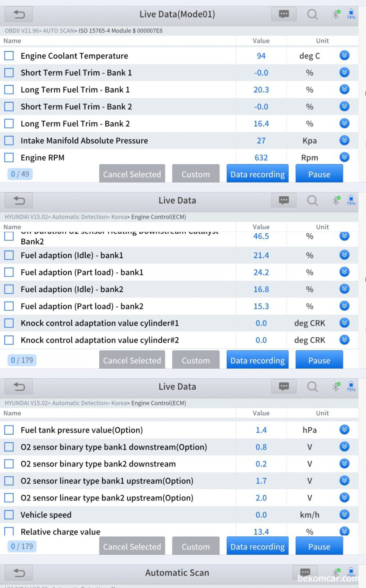The width and height of the screenshot is (366, 588).
Task: Open the AUTO SCAN breadcrumb item
Action: coord(58,31)
